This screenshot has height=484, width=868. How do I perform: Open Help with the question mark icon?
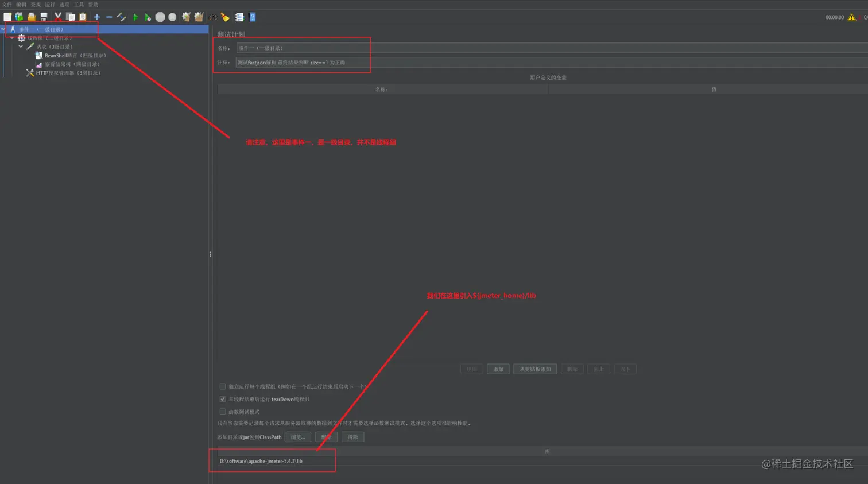point(252,17)
